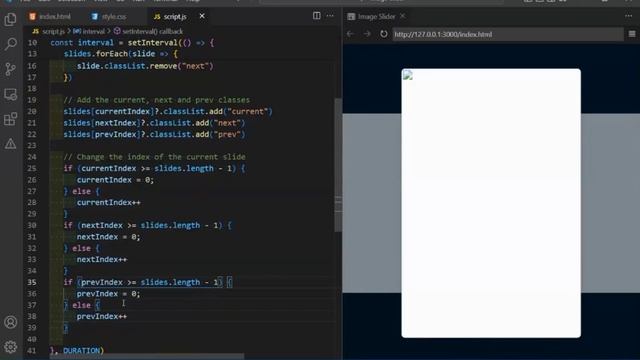Screen dimensions: 640x360
Task: Click "nextIndex = 0;" on line 31
Action: tap(108, 237)
